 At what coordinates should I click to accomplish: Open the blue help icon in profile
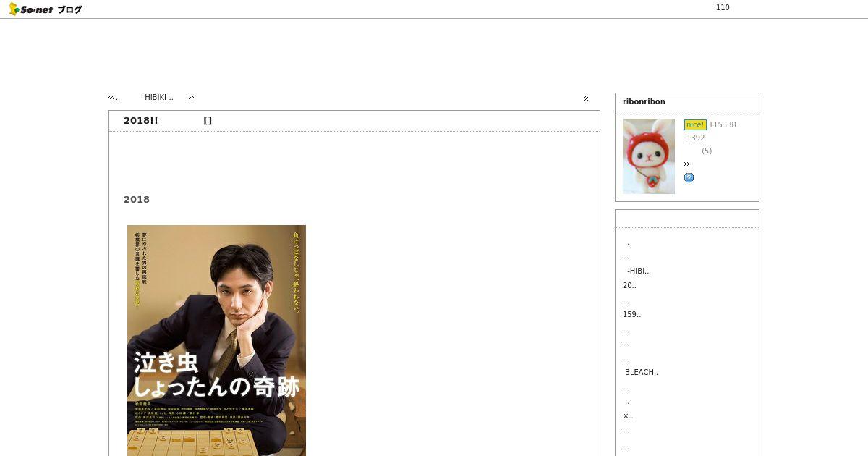point(689,177)
